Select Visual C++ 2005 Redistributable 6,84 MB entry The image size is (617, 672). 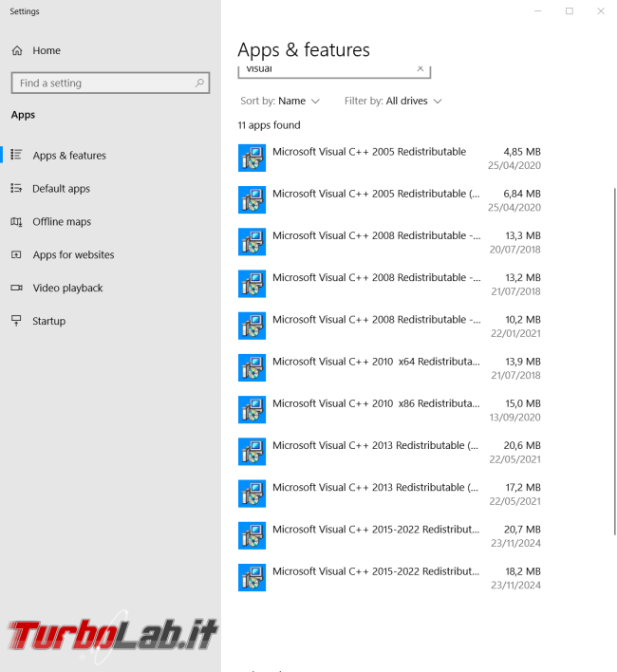coord(389,200)
